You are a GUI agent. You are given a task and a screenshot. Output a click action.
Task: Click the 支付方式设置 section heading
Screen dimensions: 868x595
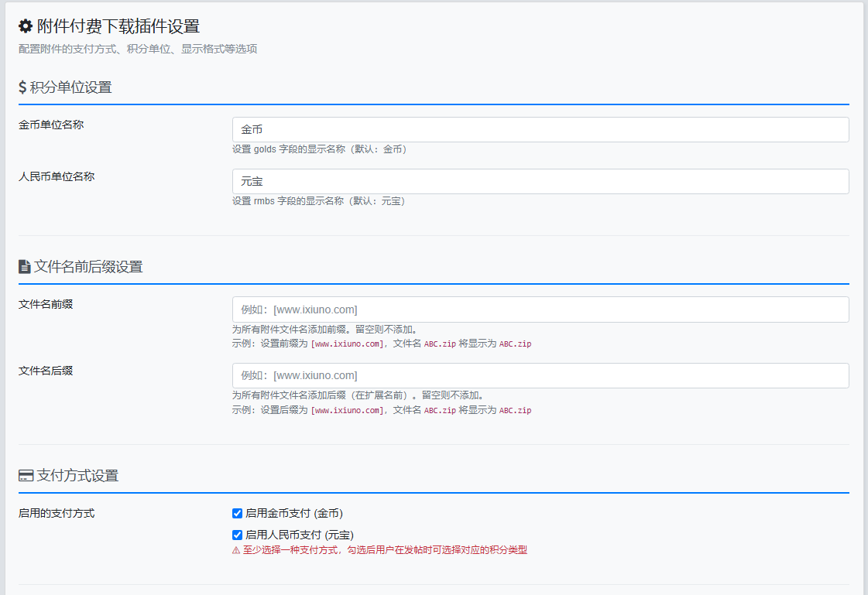point(77,476)
